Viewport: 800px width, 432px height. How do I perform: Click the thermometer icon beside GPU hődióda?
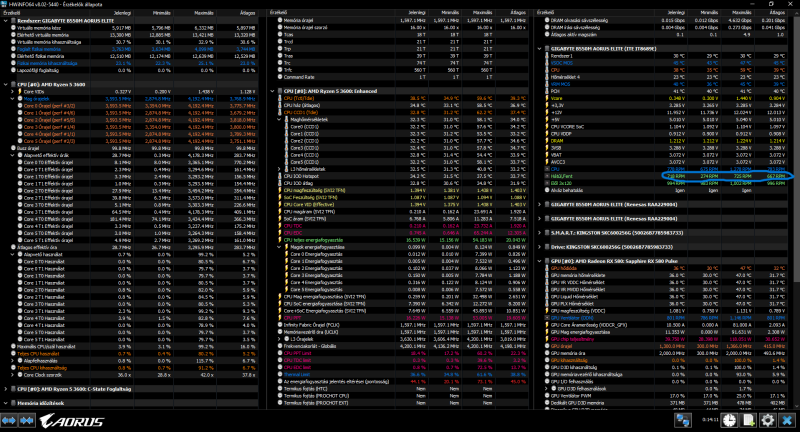(547, 268)
